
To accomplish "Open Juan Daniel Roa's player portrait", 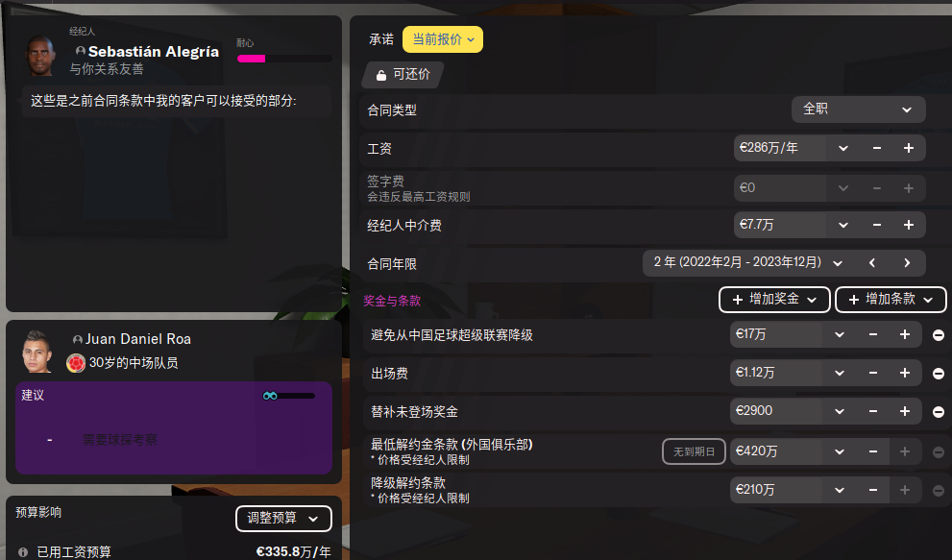I will pos(37,351).
